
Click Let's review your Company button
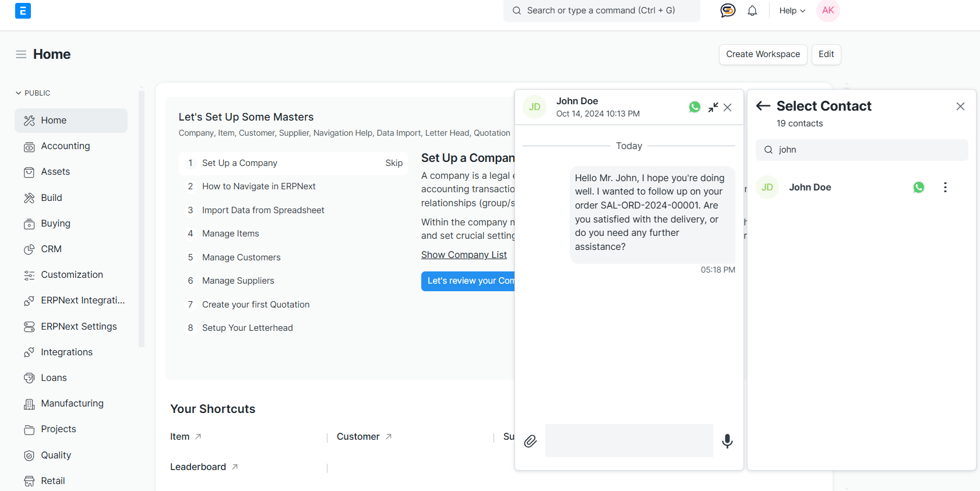[x=468, y=281]
